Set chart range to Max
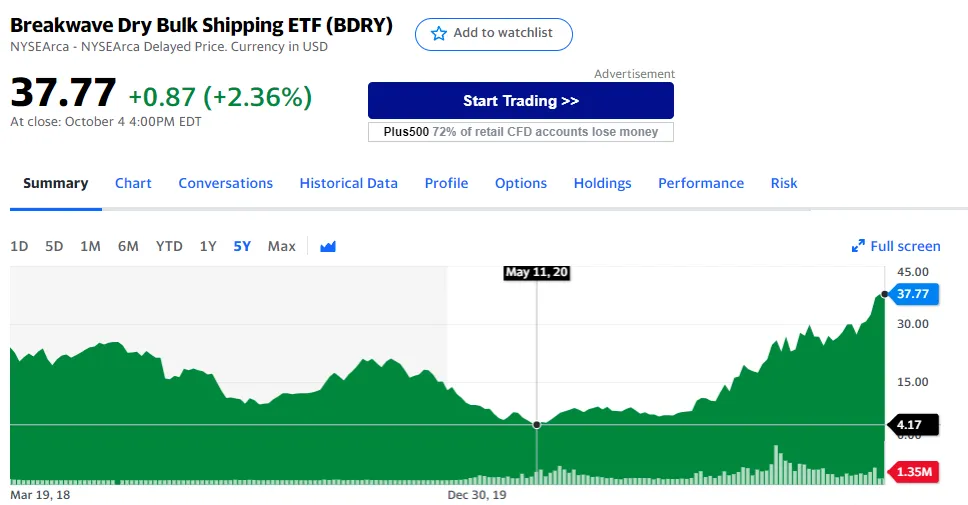 tap(282, 246)
